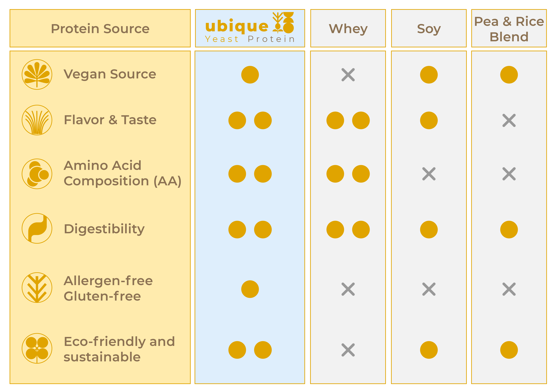Click the X for Whey Eco-friendly row
Screen dimensions: 557x392
click(x=348, y=350)
